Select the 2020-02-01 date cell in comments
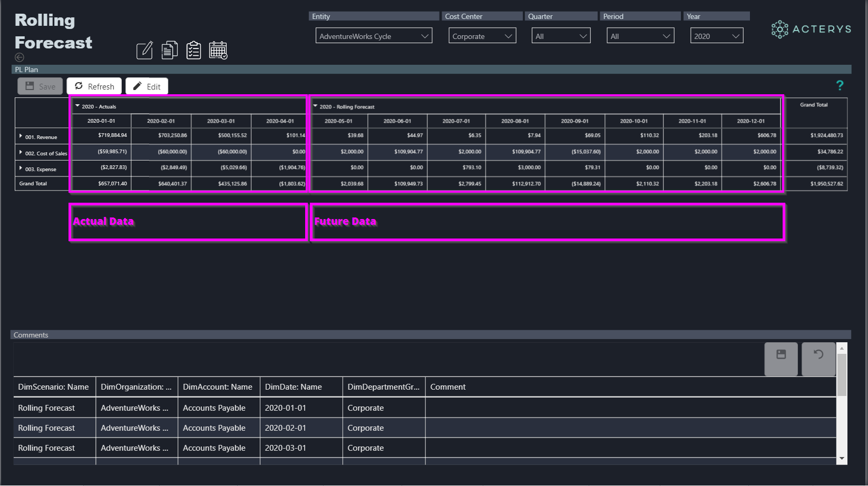 [x=301, y=428]
